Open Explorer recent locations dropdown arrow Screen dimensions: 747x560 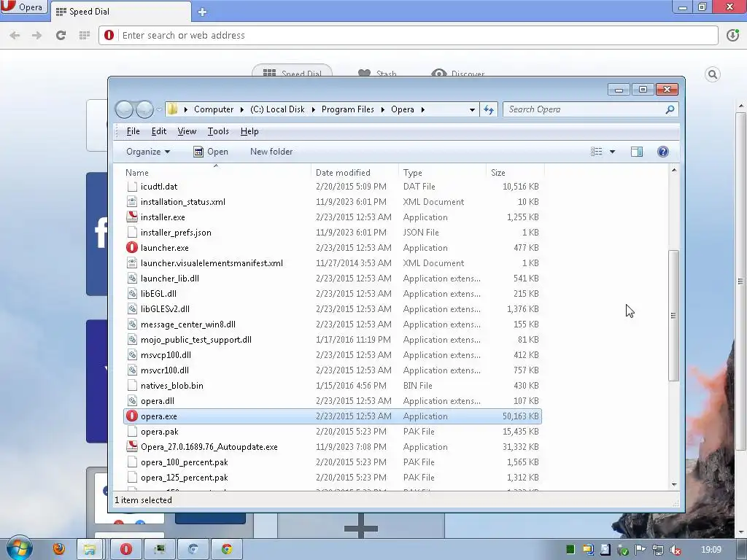159,109
